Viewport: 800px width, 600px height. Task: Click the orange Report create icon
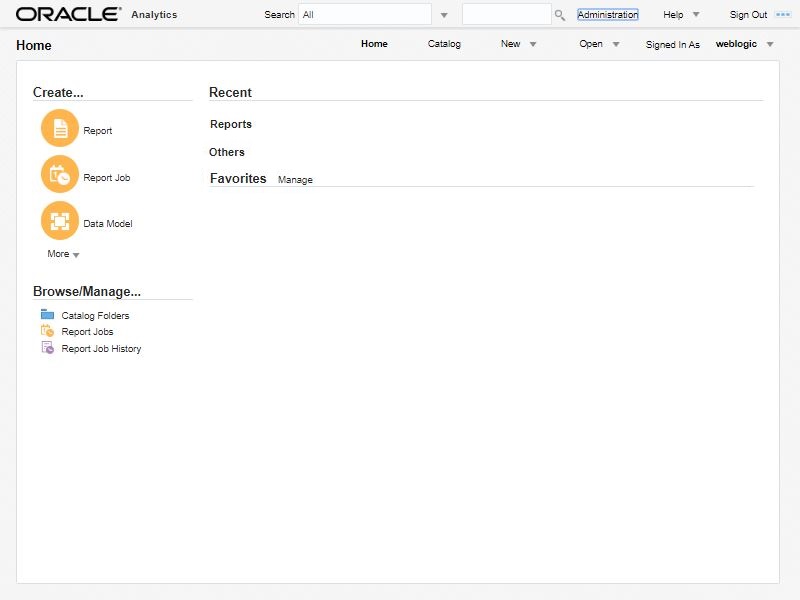[60, 128]
